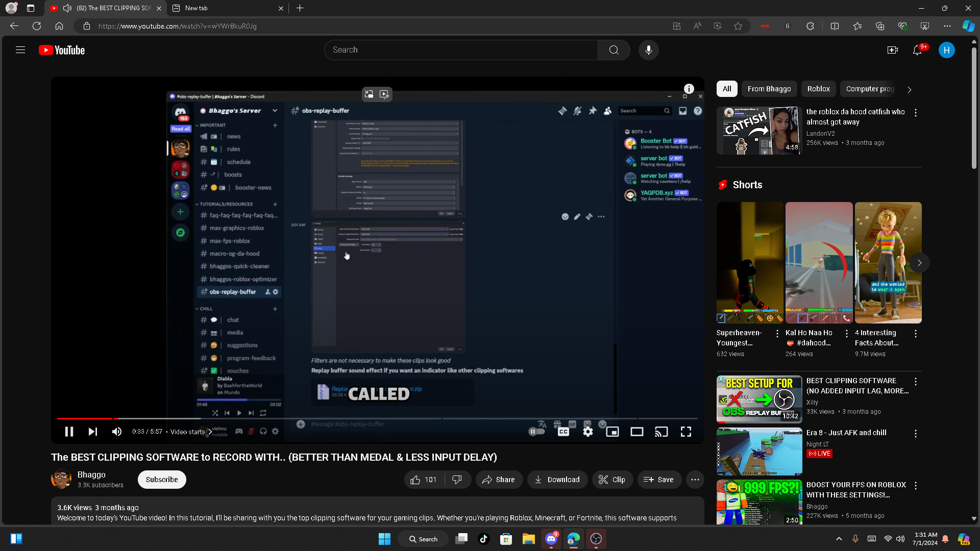
Task: Like the video
Action: tap(424, 480)
